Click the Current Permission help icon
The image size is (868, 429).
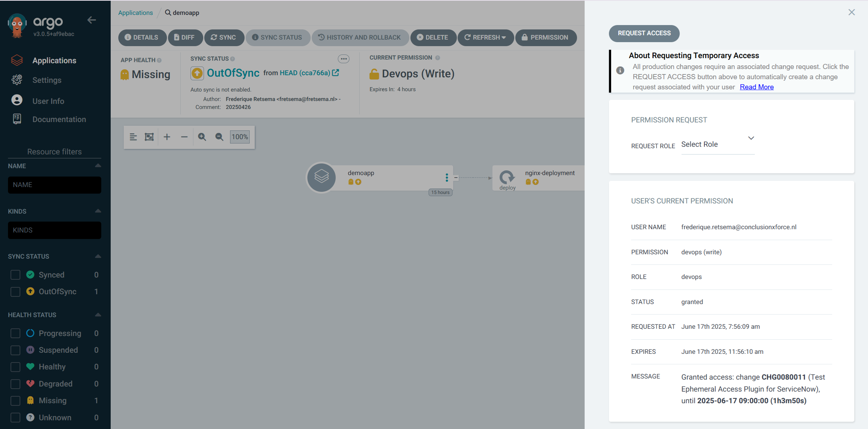pos(438,58)
